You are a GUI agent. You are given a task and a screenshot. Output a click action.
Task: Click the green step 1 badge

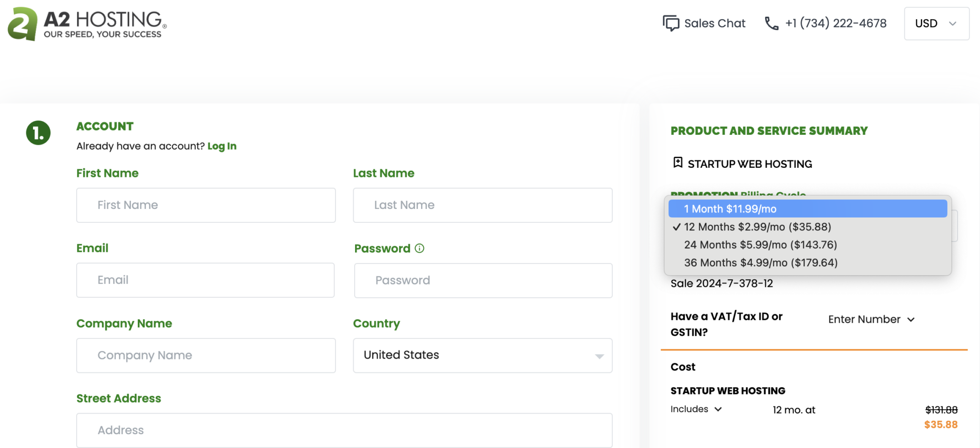pyautogui.click(x=38, y=133)
